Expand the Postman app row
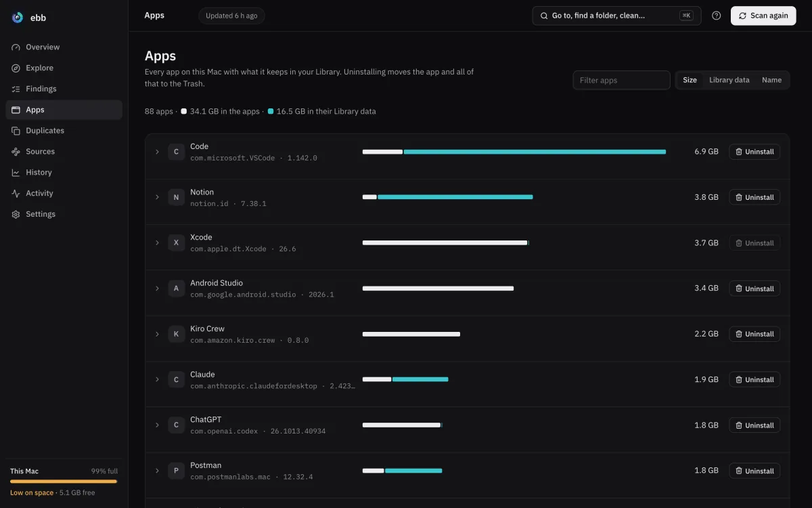 pos(157,471)
